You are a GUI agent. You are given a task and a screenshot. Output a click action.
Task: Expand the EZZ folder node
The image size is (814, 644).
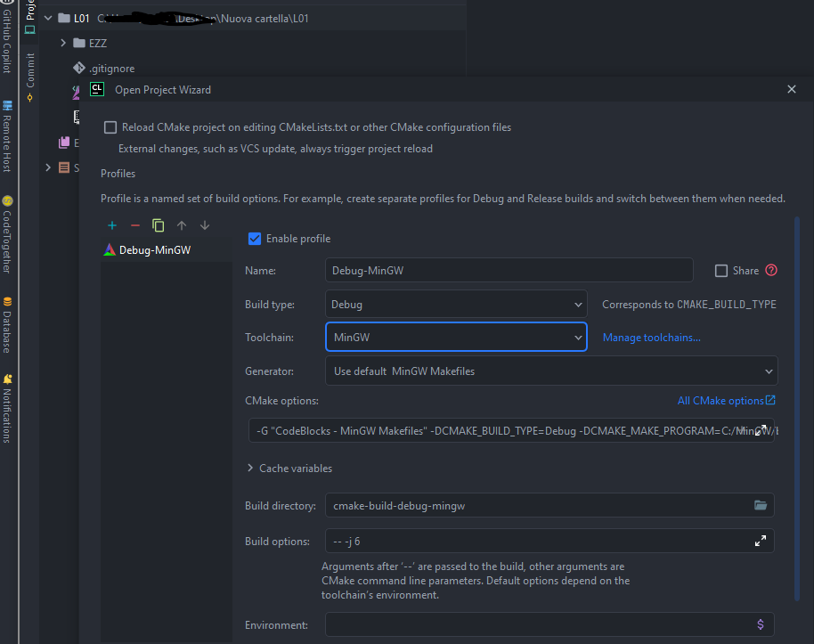coord(63,43)
